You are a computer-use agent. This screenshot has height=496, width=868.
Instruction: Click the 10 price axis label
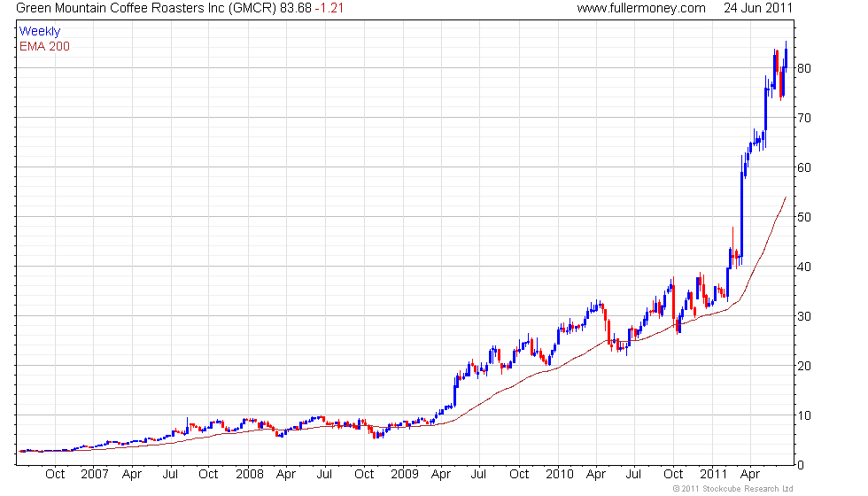coord(804,415)
